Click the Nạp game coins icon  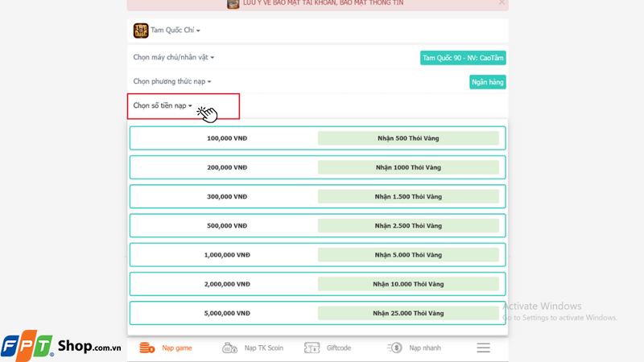tap(147, 348)
